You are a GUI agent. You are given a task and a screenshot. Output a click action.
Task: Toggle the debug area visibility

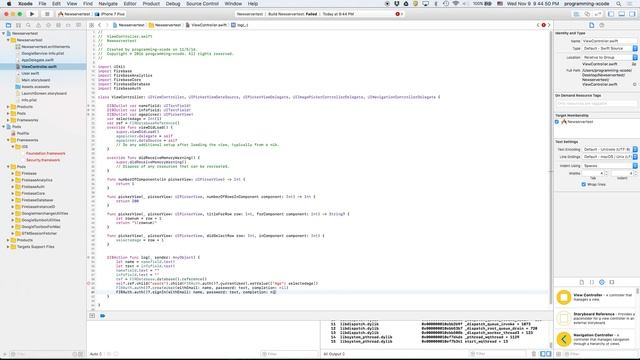(x=621, y=14)
